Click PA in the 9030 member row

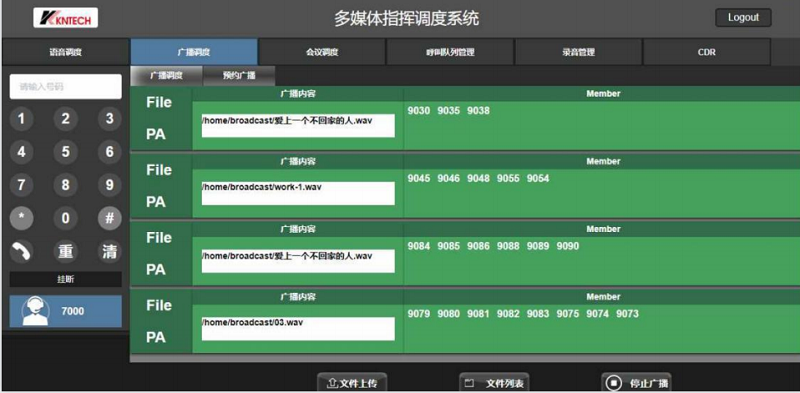(156, 135)
